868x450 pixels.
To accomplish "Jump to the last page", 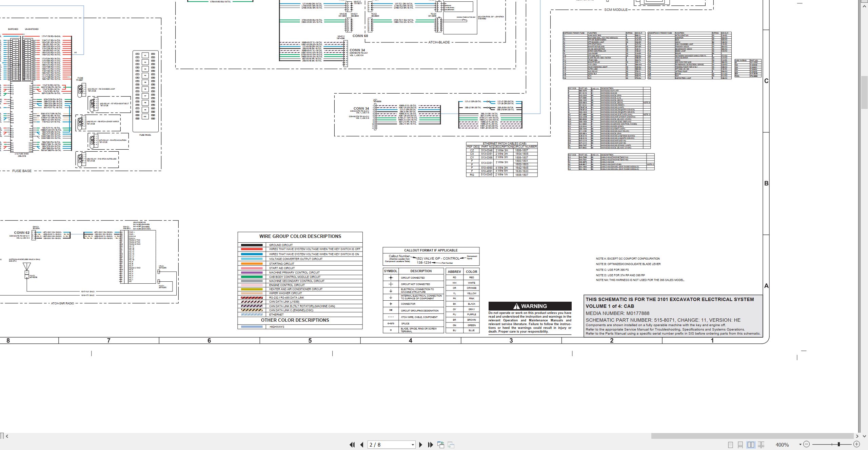I will click(431, 445).
